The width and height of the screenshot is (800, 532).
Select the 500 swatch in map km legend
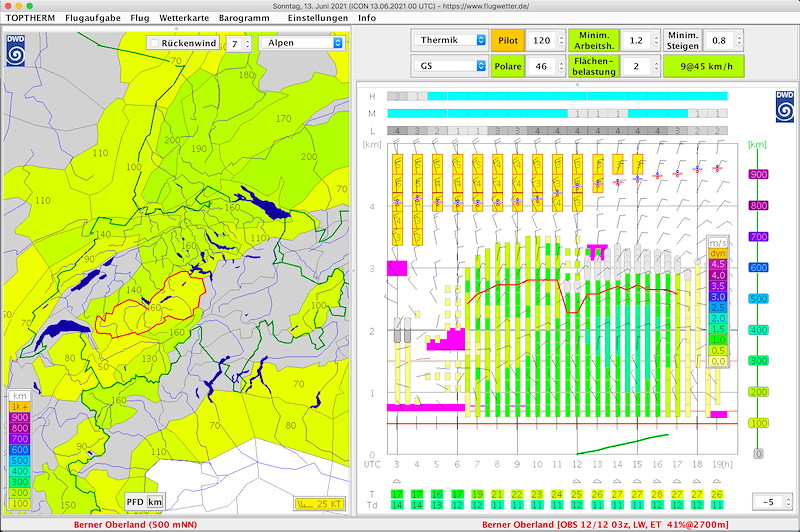tap(20, 460)
